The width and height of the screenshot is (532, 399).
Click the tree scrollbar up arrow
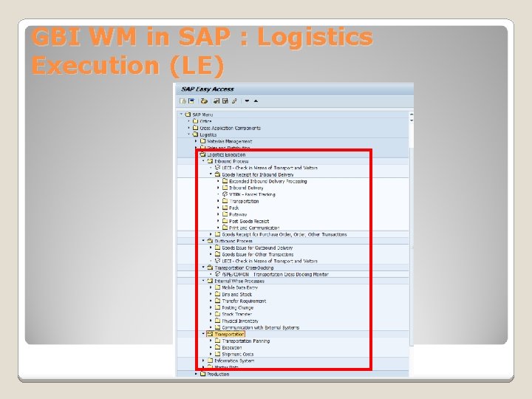click(x=412, y=115)
